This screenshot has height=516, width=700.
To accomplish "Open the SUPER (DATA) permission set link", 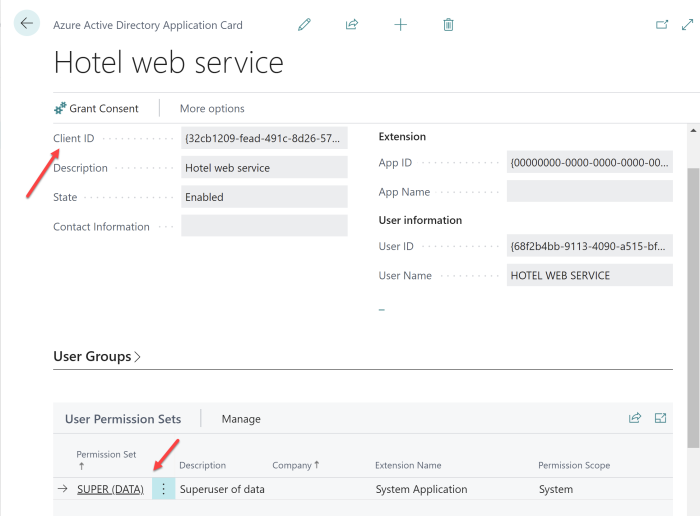I will [111, 489].
